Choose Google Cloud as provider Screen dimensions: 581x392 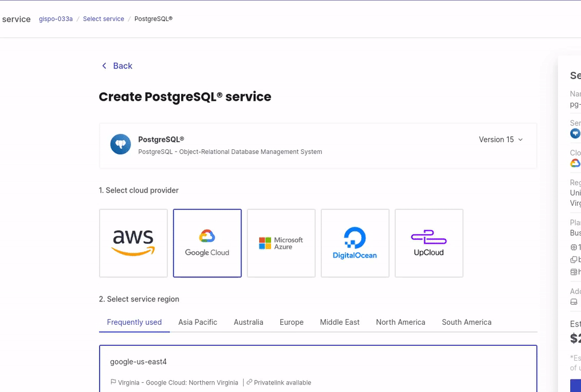coord(207,243)
